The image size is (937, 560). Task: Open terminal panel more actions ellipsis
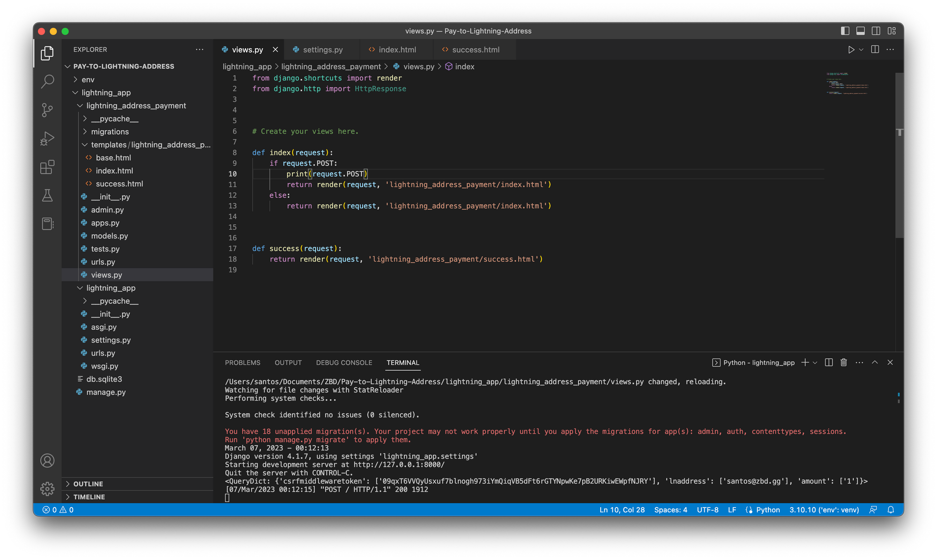tap(859, 362)
